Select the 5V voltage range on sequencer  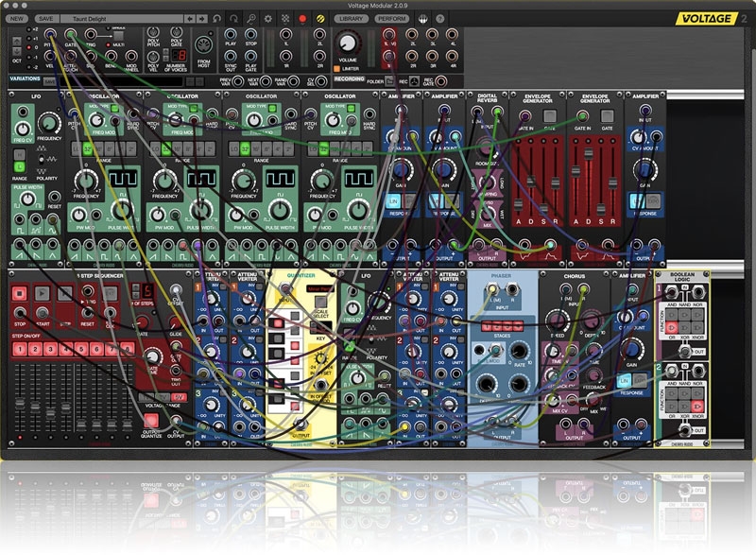coord(179,397)
